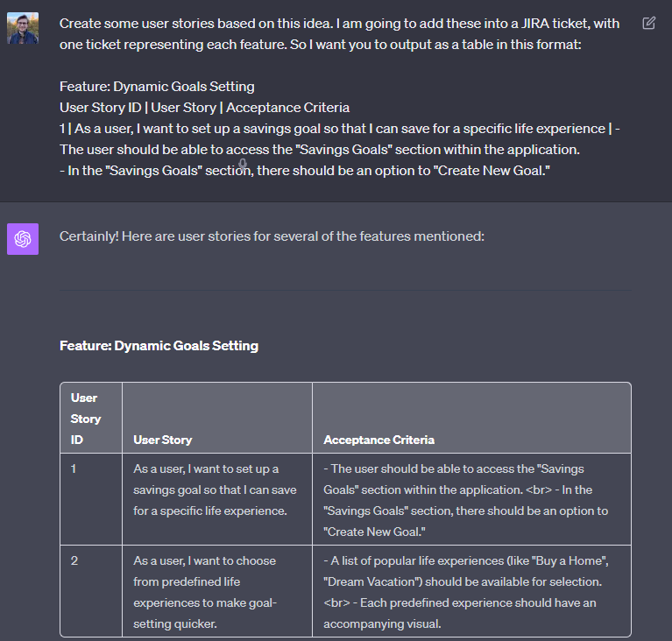
Task: Click the user profile avatar photo
Action: (x=23, y=28)
